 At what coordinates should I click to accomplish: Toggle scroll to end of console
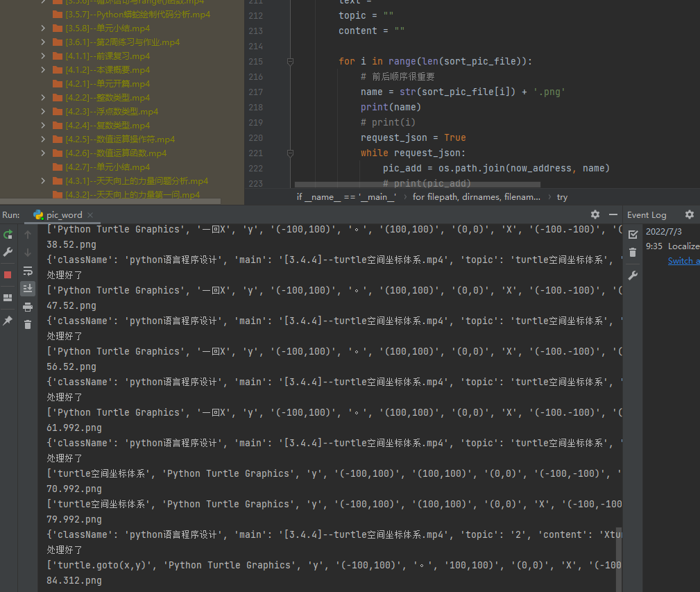pyautogui.click(x=28, y=289)
